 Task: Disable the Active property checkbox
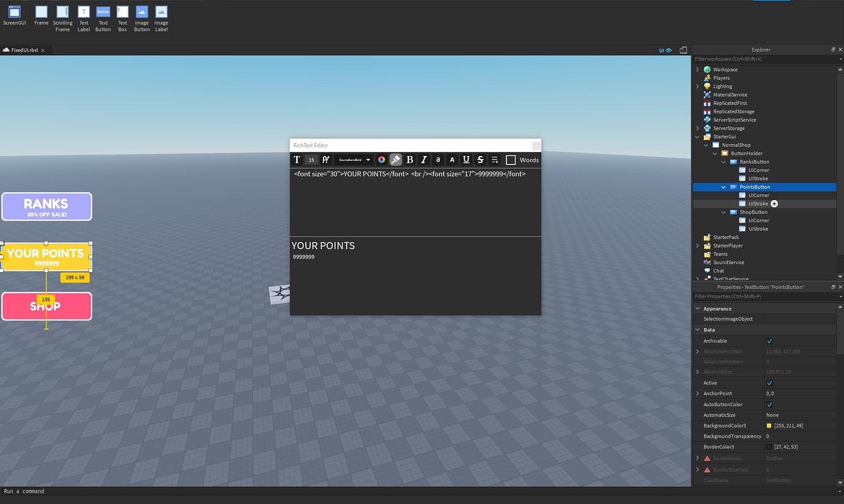768,382
